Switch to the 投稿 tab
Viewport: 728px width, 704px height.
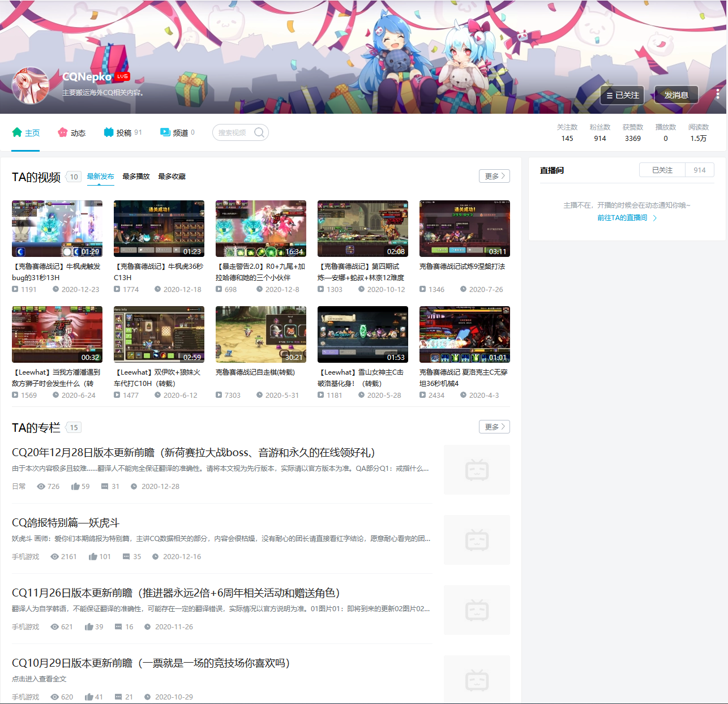[123, 132]
